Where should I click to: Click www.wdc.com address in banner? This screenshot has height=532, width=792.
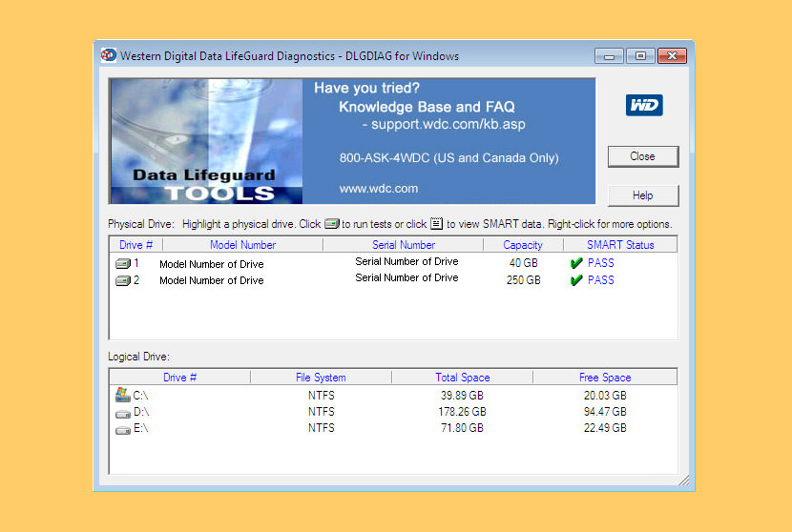(378, 189)
